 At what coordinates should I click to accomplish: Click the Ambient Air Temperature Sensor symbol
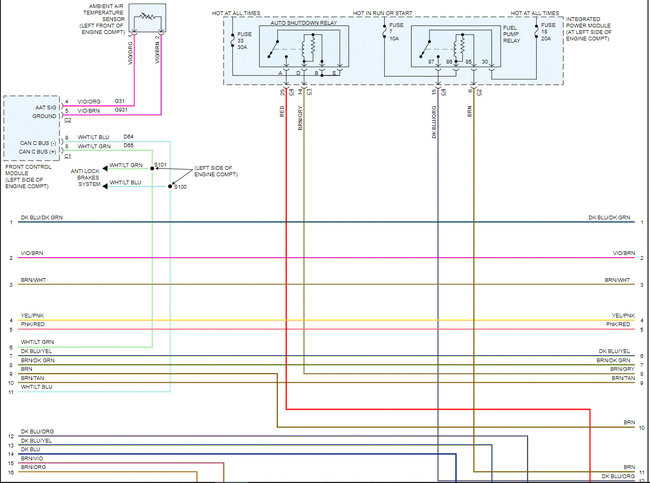tap(147, 18)
